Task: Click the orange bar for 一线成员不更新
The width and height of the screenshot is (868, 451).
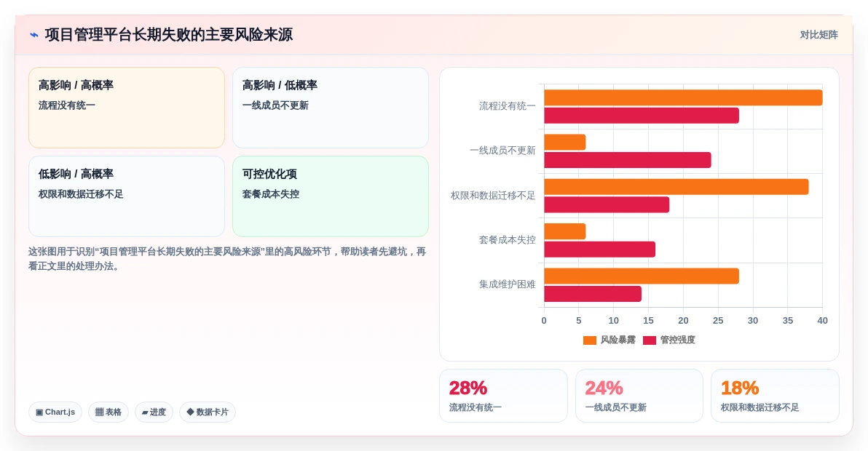Action: coord(564,142)
